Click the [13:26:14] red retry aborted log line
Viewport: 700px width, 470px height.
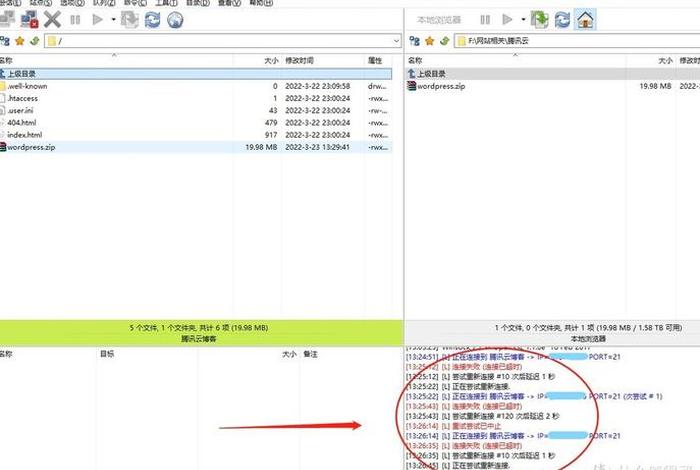[x=453, y=426]
